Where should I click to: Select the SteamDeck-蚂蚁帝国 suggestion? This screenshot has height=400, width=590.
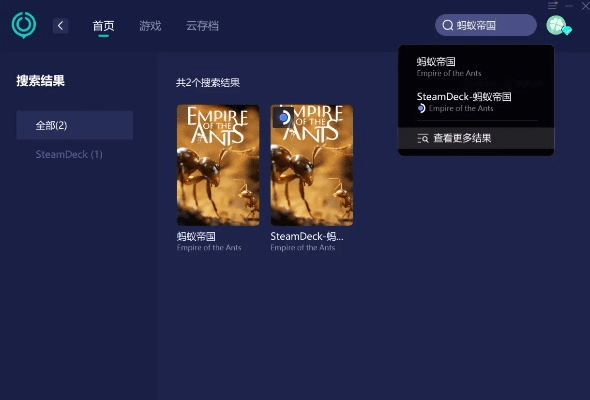tap(476, 102)
